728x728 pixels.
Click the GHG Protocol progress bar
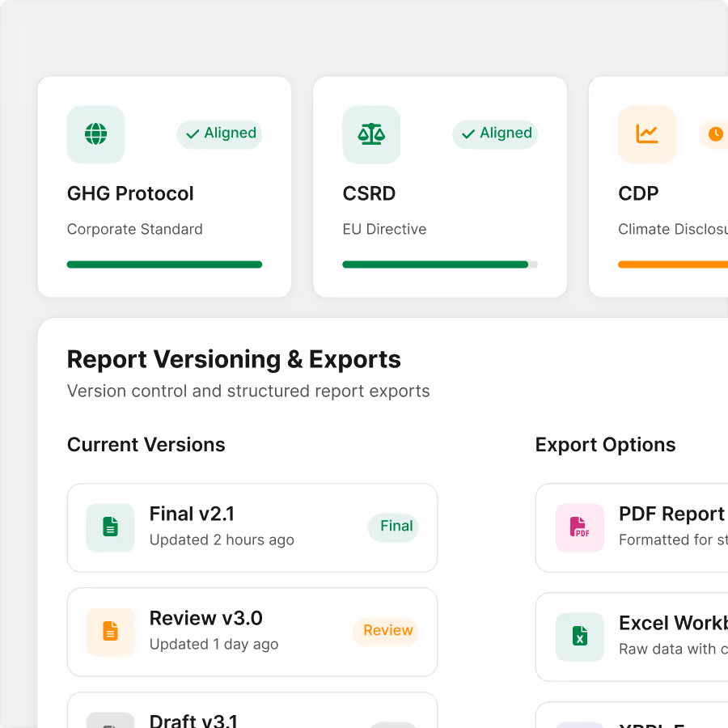pyautogui.click(x=164, y=265)
